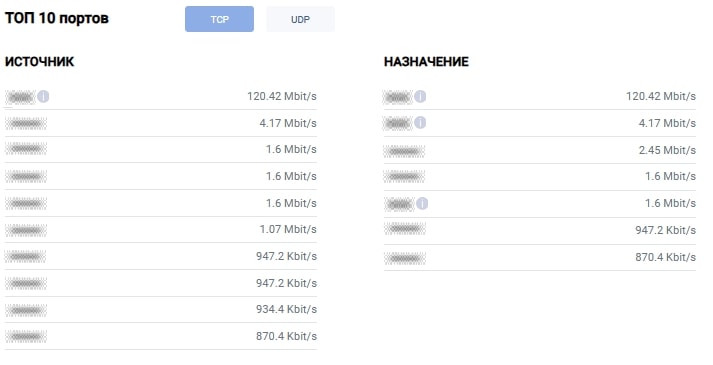Viewport: 713px width, 365px height.
Task: Open source port listed at 934.4 Kbit/s
Action: [x=26, y=310]
